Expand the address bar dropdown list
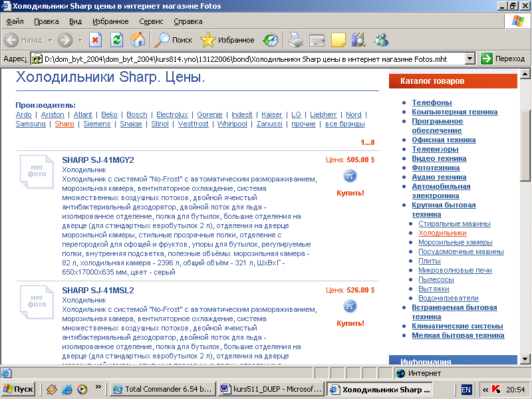 (470, 59)
